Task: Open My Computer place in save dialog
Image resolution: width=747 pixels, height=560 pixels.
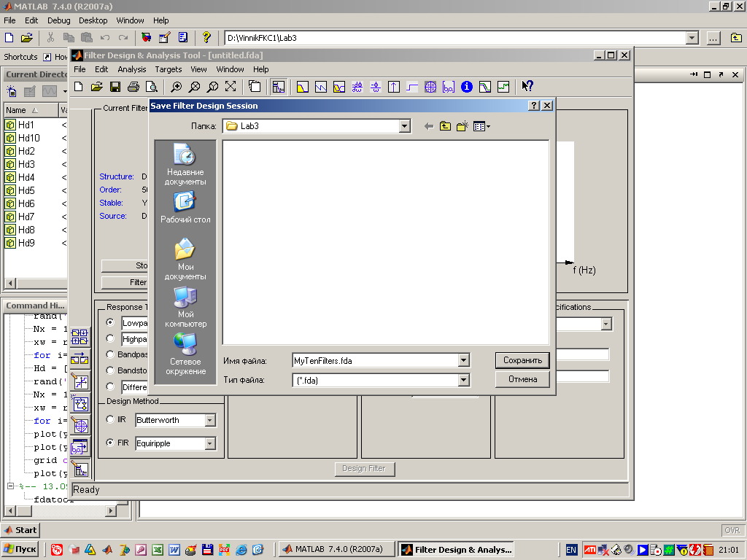Action: [185, 307]
